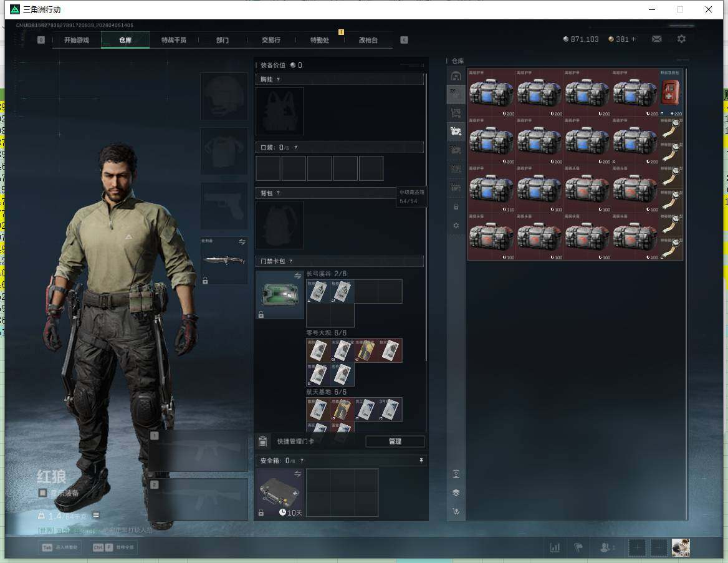Click the right bracket icon after 改枪台

click(x=404, y=40)
